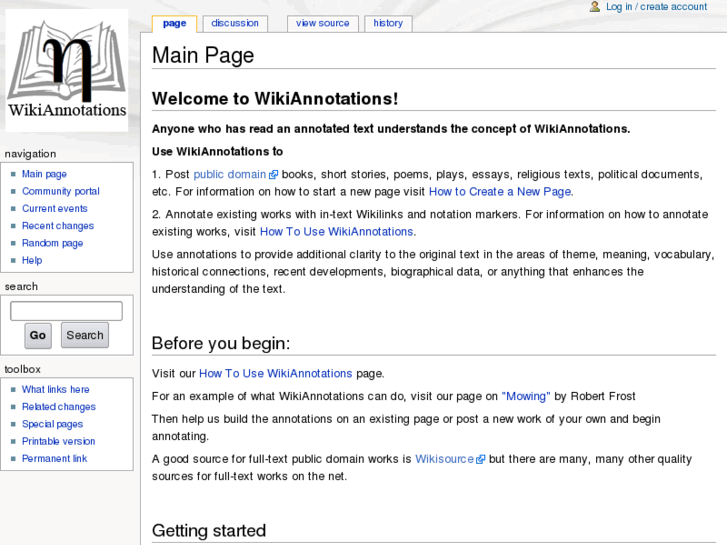
Task: View Recent changes
Action: [58, 226]
